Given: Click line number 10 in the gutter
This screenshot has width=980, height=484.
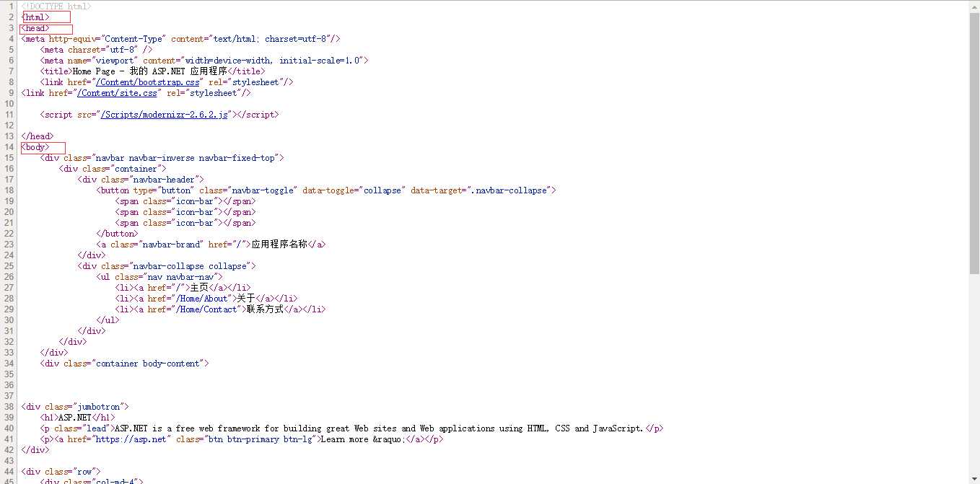Looking at the screenshot, I should [x=9, y=104].
